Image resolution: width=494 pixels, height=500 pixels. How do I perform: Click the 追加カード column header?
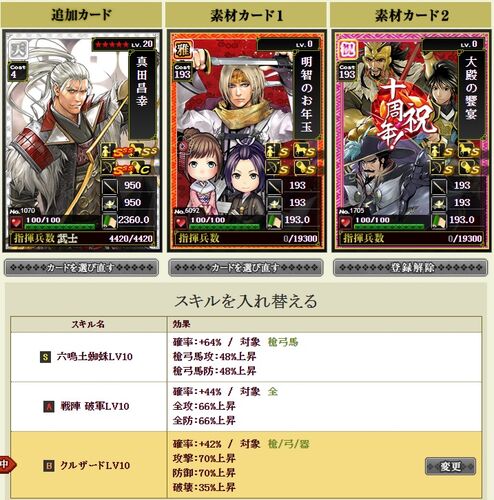(81, 15)
